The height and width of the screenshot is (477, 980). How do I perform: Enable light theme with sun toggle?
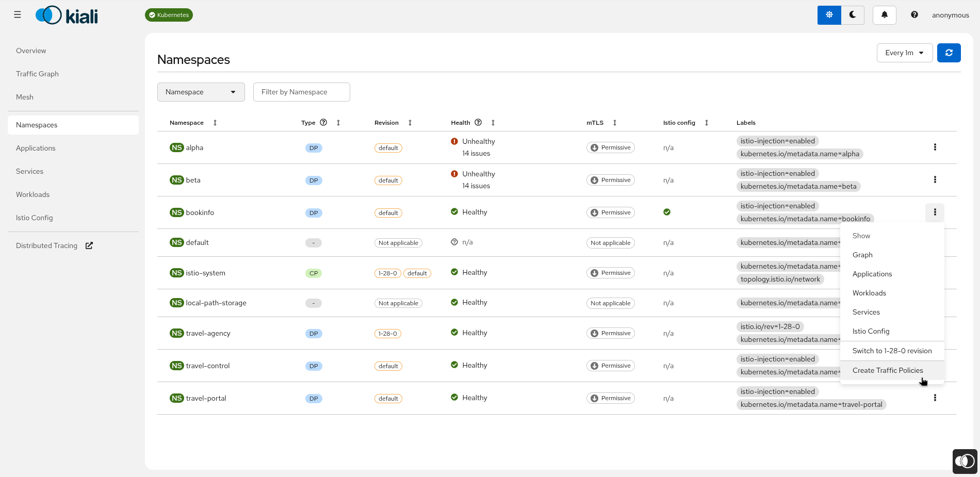tap(829, 15)
